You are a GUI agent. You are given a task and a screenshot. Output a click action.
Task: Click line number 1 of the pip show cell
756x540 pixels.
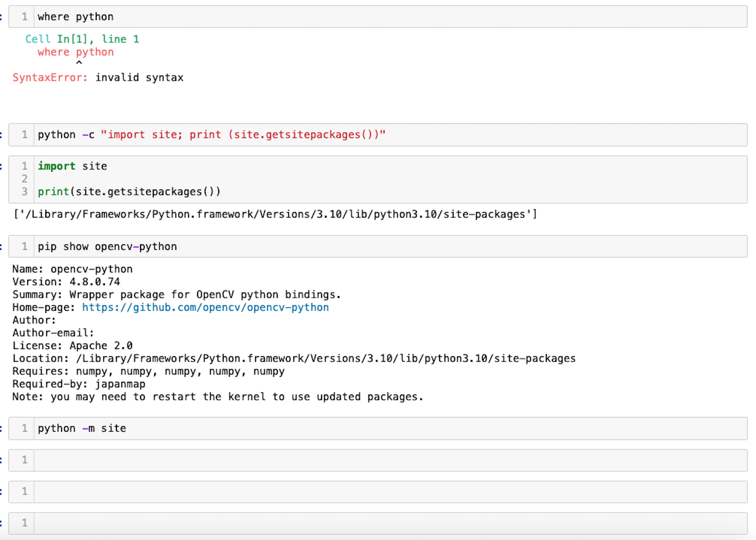(x=24, y=247)
